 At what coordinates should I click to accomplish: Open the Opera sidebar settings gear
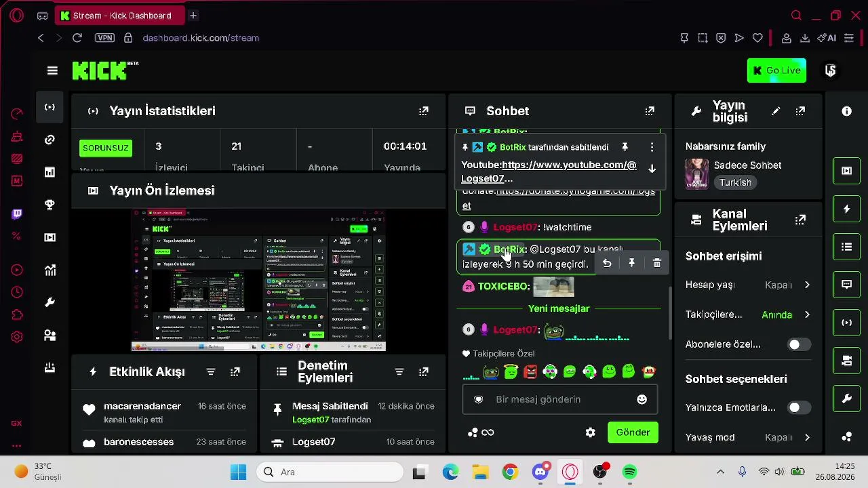[17, 337]
